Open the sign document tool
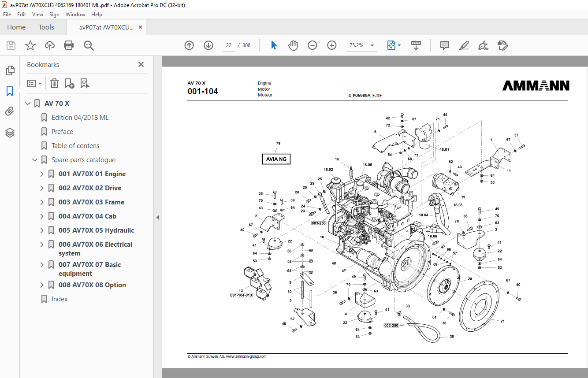The image size is (588, 378). 484,45
